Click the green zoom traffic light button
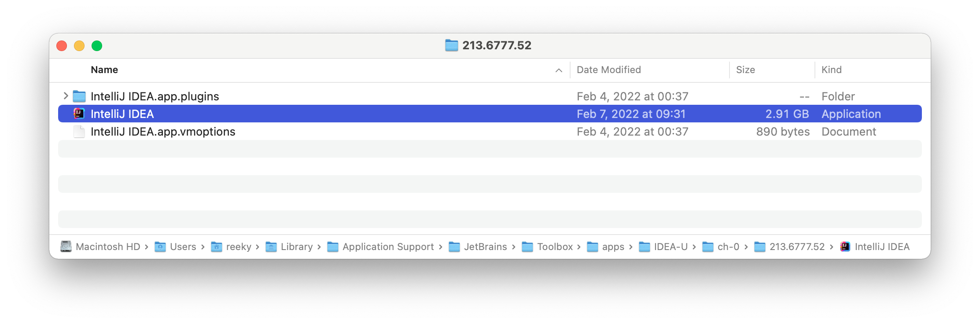This screenshot has height=324, width=980. (x=97, y=45)
